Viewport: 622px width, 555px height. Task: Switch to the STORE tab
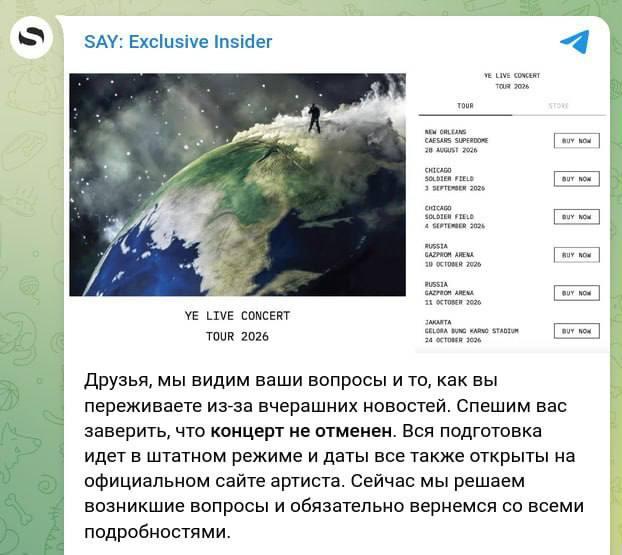(559, 106)
